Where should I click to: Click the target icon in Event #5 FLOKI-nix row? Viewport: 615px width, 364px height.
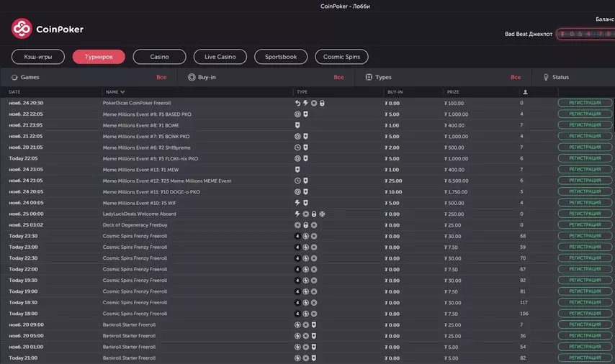pyautogui.click(x=297, y=159)
